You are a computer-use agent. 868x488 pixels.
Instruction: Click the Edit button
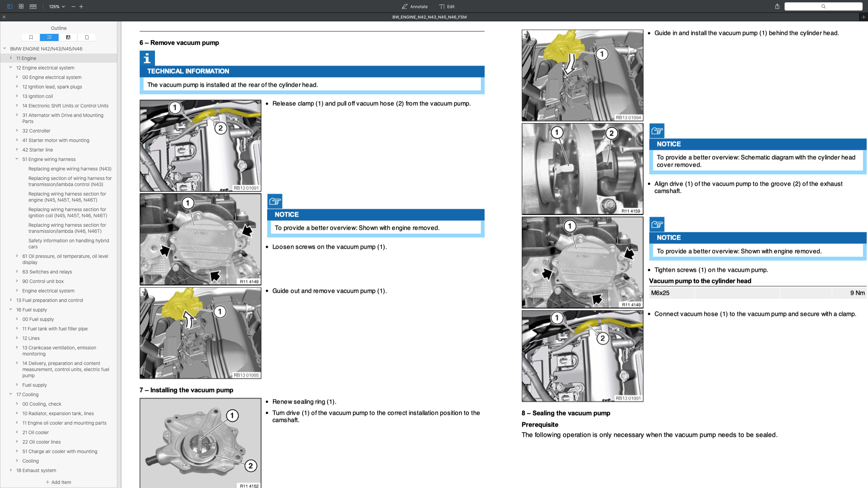(447, 6)
